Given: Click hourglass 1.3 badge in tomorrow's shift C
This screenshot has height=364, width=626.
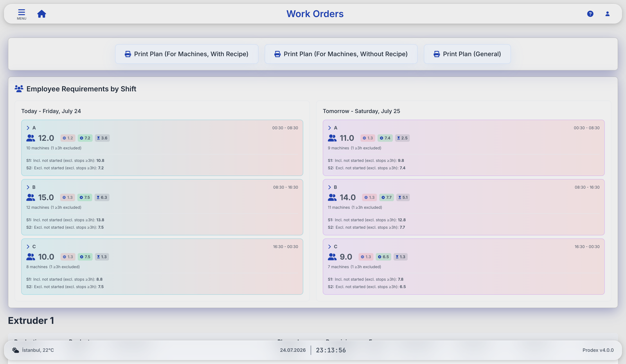Looking at the screenshot, I should point(401,257).
